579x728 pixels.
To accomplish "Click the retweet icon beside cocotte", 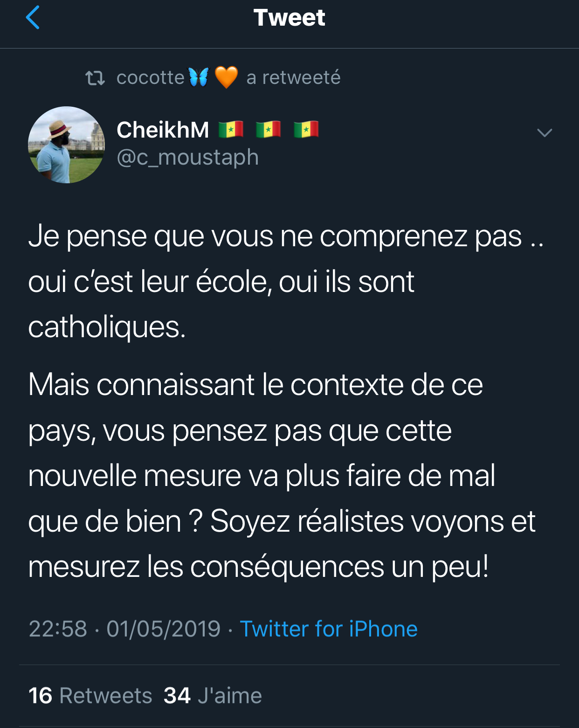I will click(x=95, y=78).
